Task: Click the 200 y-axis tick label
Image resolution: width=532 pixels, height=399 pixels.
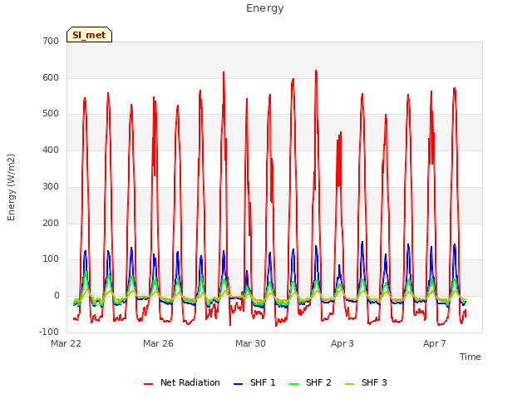Action: [x=51, y=224]
